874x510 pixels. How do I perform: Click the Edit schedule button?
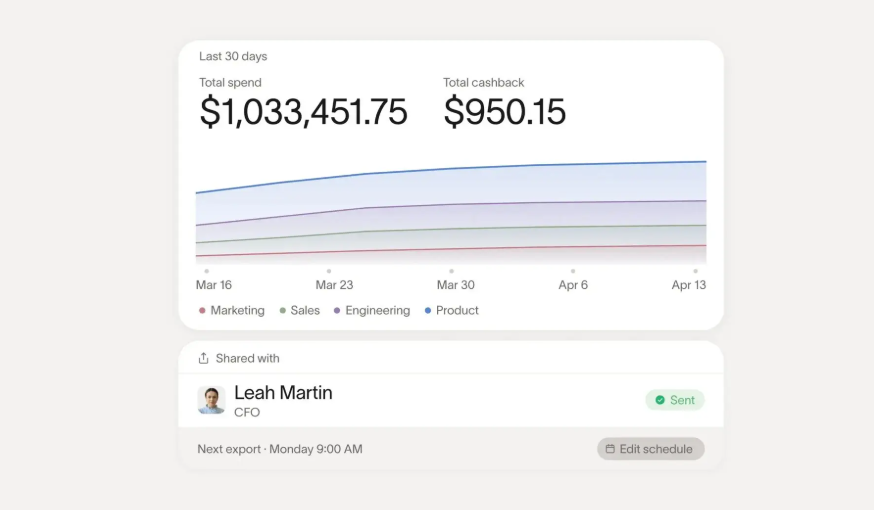click(650, 449)
